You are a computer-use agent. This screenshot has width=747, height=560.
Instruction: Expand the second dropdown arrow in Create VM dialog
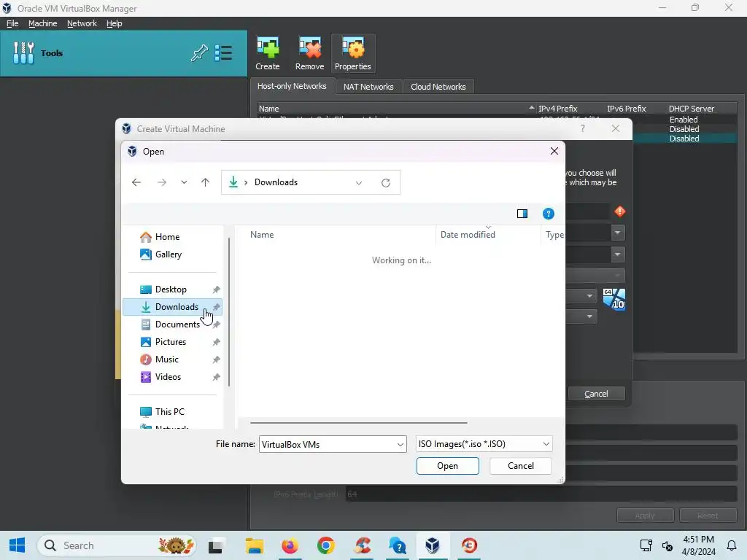(617, 254)
